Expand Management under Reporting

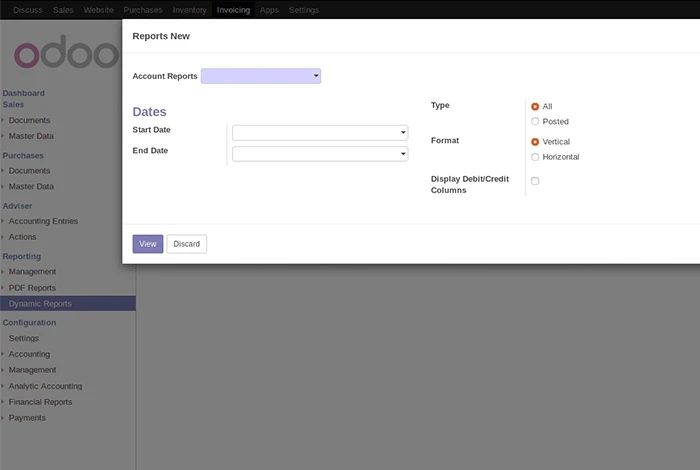pyautogui.click(x=33, y=272)
